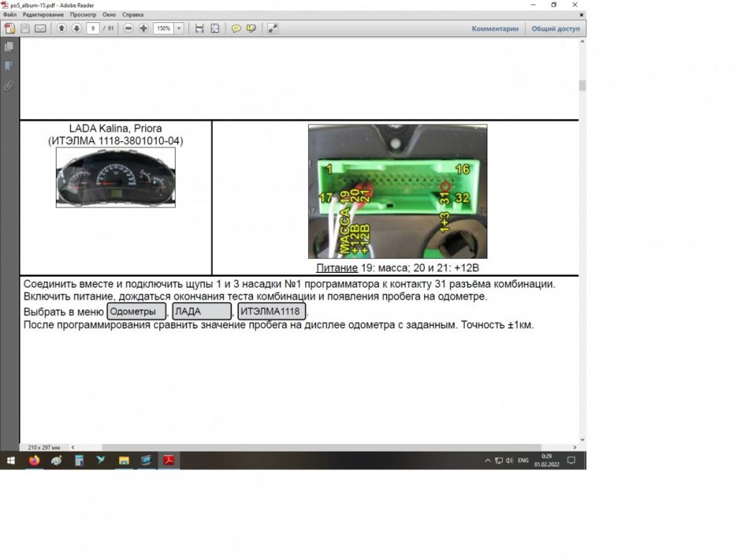Show attachments paperclip sidebar panel
The width and height of the screenshot is (744, 560).
[x=9, y=86]
